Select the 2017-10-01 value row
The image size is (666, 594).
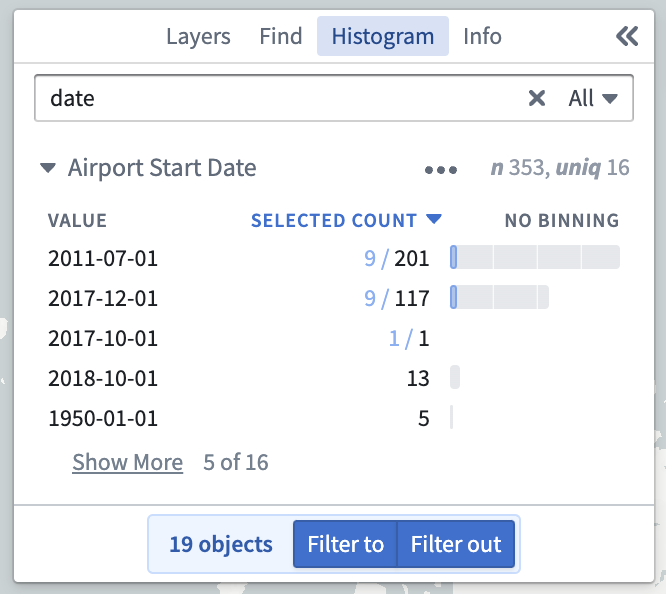coord(333,338)
